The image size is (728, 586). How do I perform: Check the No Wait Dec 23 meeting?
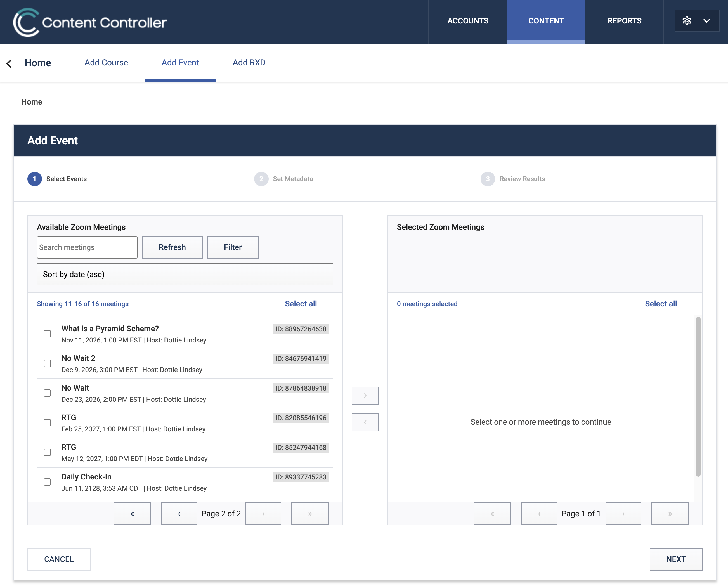[x=47, y=393]
